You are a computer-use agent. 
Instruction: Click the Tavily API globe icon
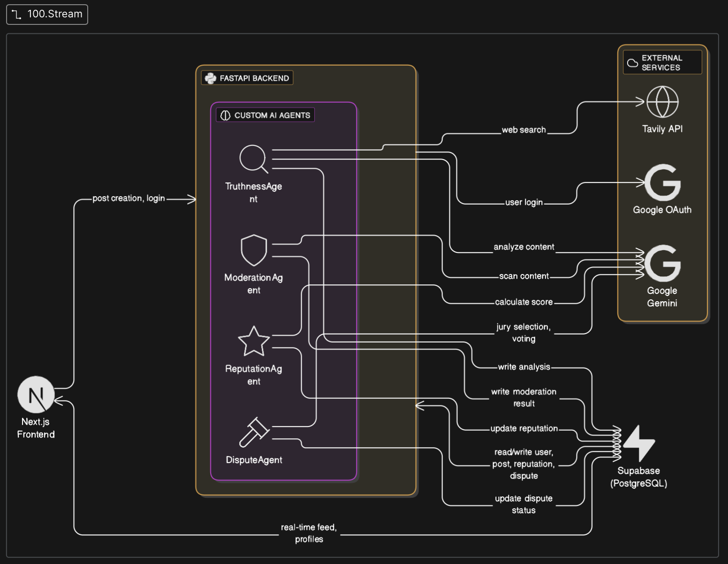click(x=662, y=102)
